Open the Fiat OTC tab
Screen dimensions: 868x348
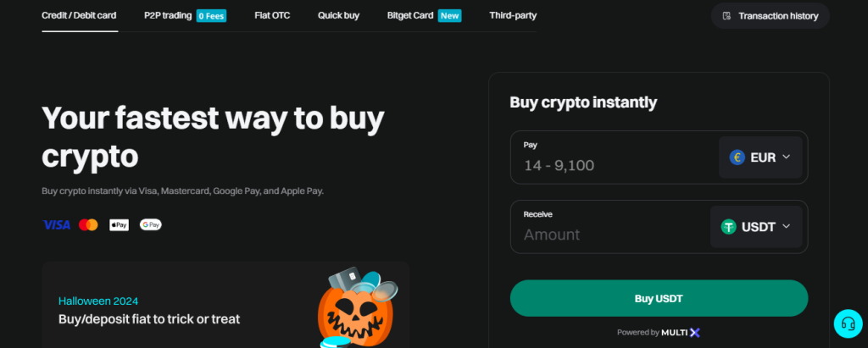272,15
